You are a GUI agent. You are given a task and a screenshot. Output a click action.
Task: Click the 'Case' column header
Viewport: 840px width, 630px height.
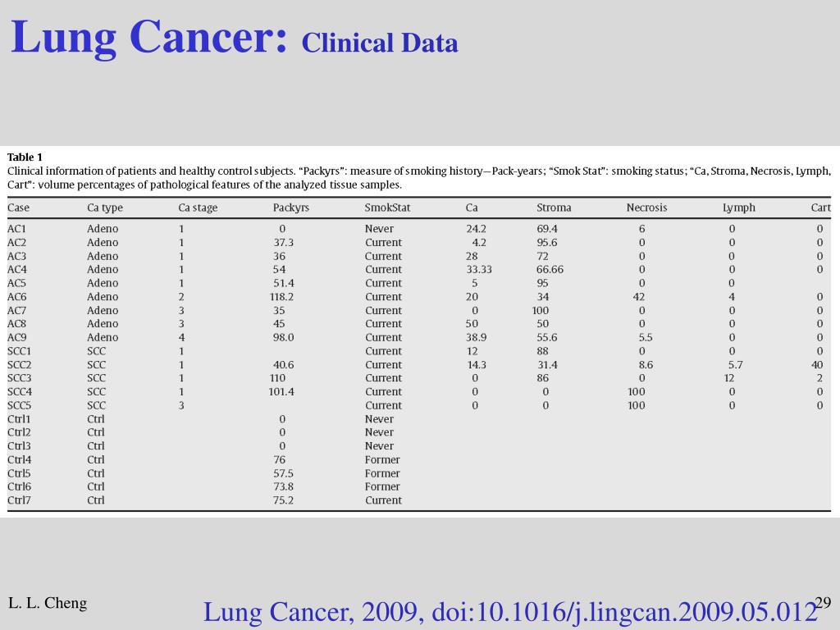point(18,208)
